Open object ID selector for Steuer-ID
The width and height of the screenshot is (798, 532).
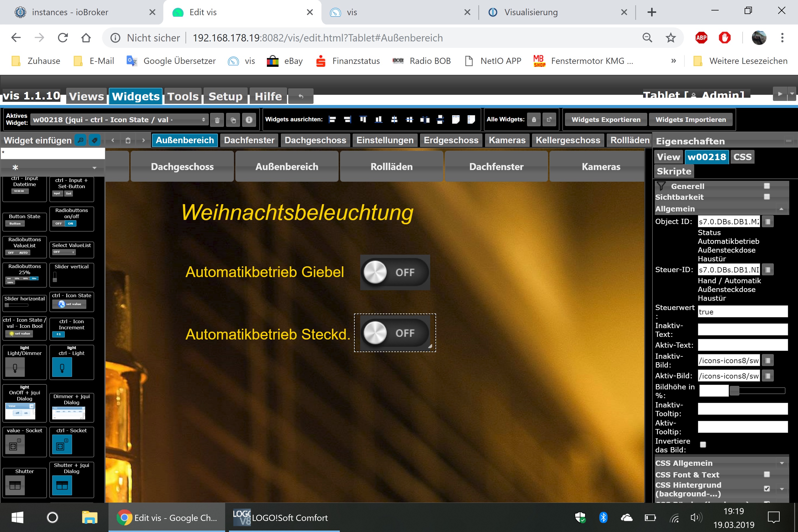click(x=768, y=270)
